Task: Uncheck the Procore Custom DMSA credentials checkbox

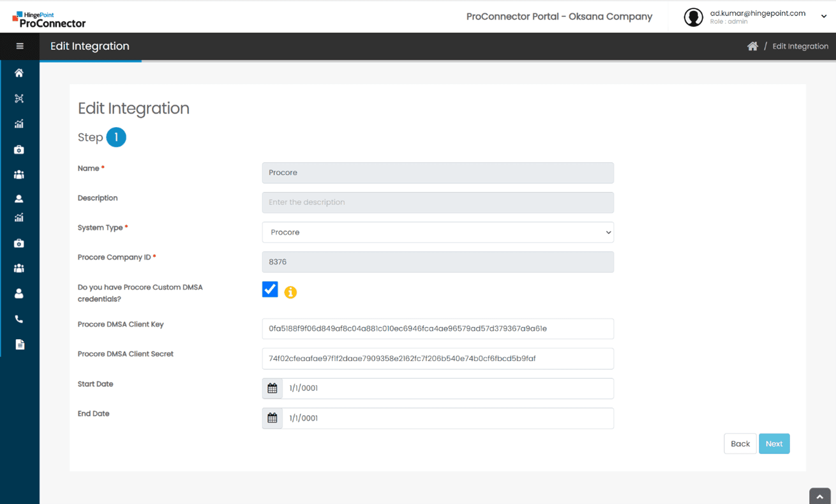Action: pyautogui.click(x=270, y=289)
